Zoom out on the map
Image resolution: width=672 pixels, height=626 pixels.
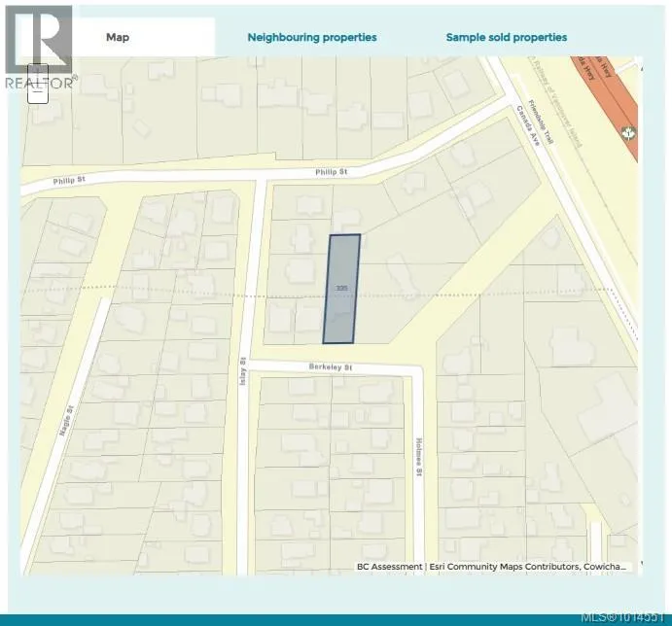[x=37, y=94]
